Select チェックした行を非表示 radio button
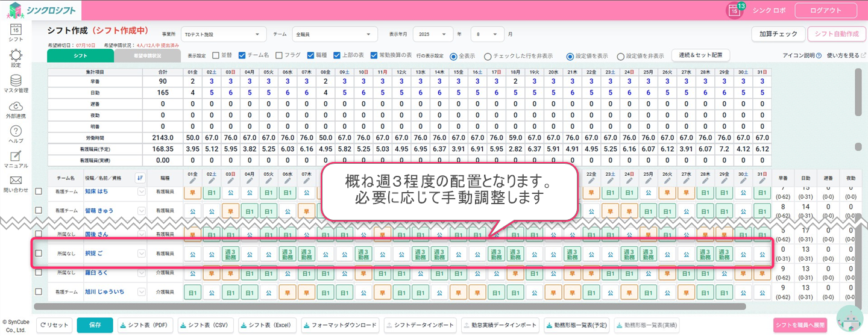Screen dimensions: 868x336 [488, 56]
